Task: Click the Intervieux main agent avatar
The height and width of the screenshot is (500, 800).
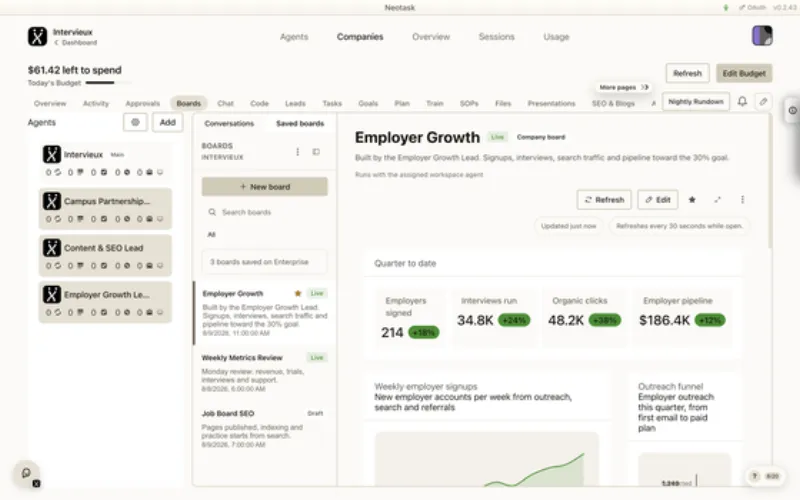Action: click(52, 155)
